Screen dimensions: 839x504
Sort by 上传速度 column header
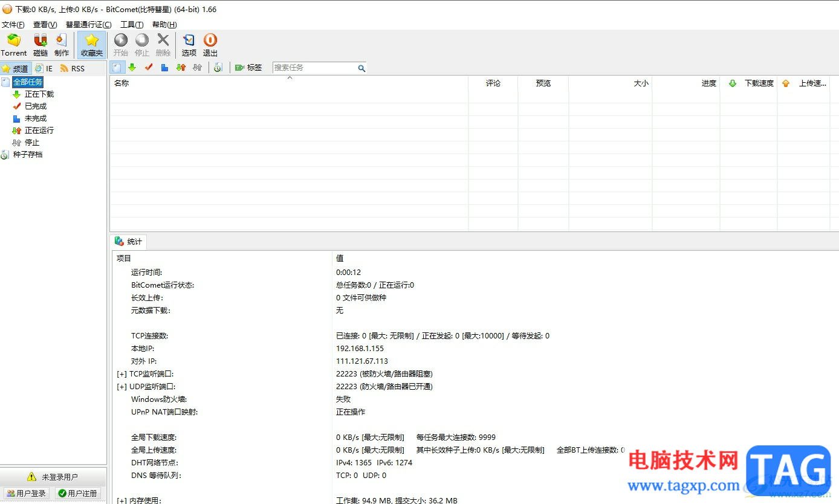pyautogui.click(x=803, y=83)
